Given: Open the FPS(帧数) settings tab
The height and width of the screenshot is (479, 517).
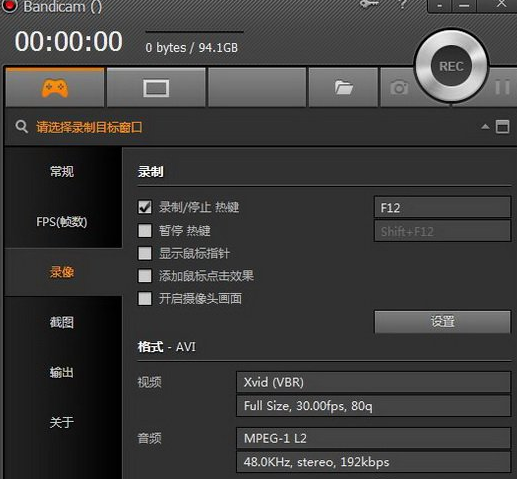Looking at the screenshot, I should 62,222.
